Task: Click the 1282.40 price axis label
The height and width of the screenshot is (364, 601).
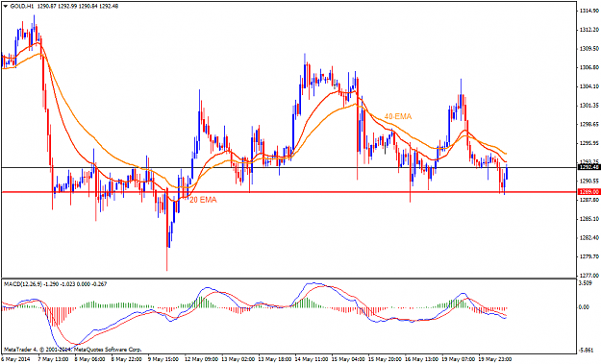Action: [x=589, y=237]
